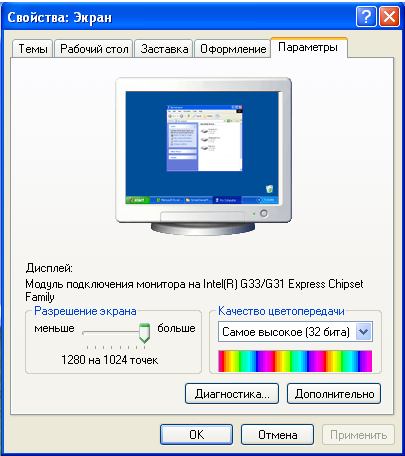Switch to the Темы tab
Screen dimensions: 405x456
[33, 49]
